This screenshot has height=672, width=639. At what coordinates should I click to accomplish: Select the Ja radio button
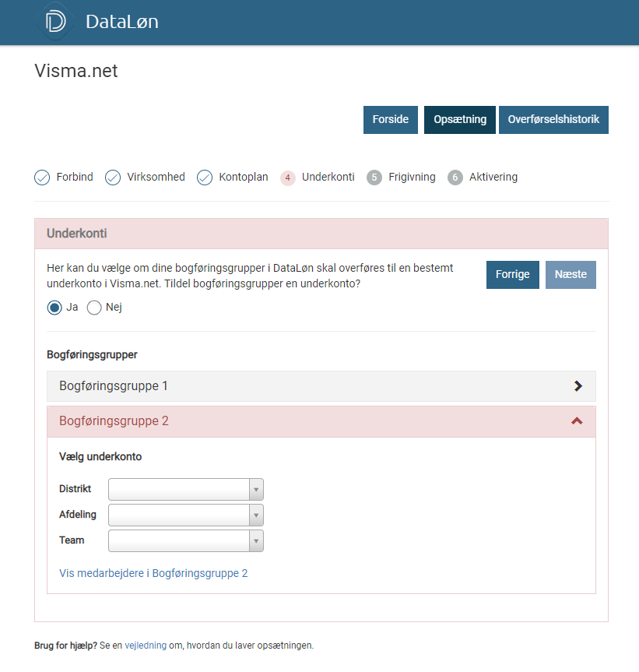(x=54, y=308)
